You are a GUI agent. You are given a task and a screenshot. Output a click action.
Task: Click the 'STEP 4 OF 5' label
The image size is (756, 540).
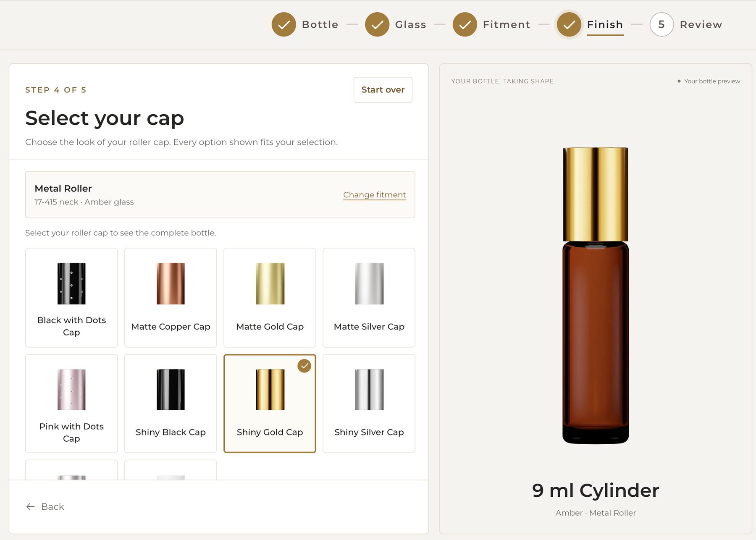coord(56,90)
